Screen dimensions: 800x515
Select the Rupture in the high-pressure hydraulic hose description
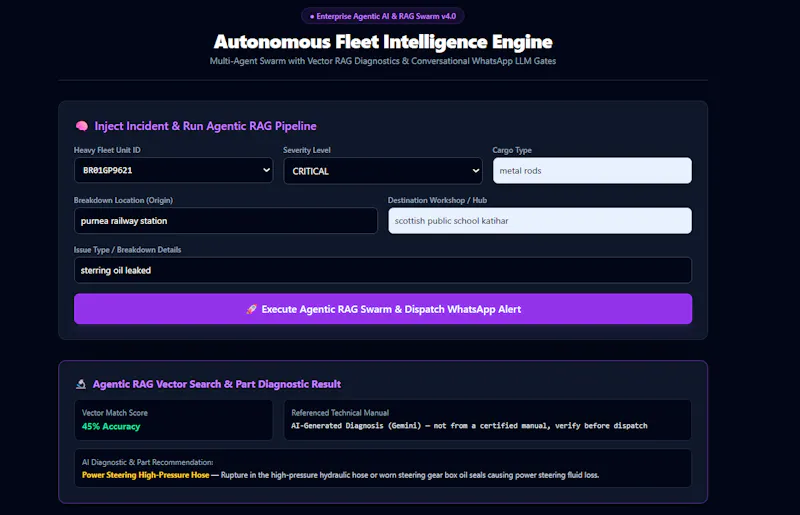(x=410, y=475)
